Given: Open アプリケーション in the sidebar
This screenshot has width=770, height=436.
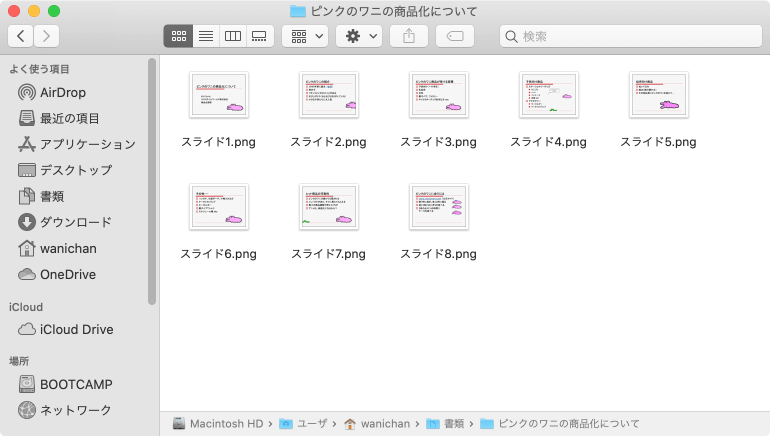Looking at the screenshot, I should pos(76,144).
